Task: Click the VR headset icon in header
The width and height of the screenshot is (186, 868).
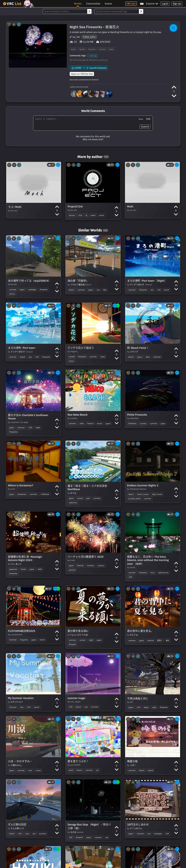Action: pyautogui.click(x=142, y=4)
